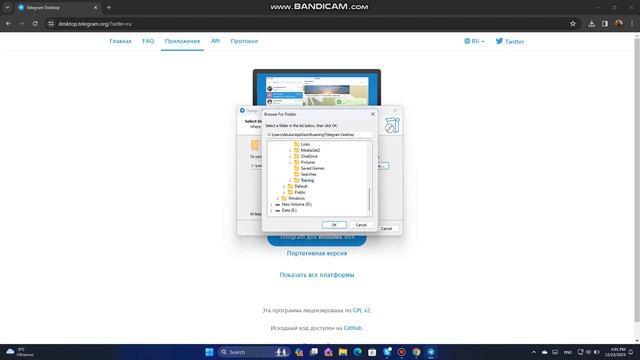Open the Главная page
The width and height of the screenshot is (640, 360).
(x=120, y=41)
